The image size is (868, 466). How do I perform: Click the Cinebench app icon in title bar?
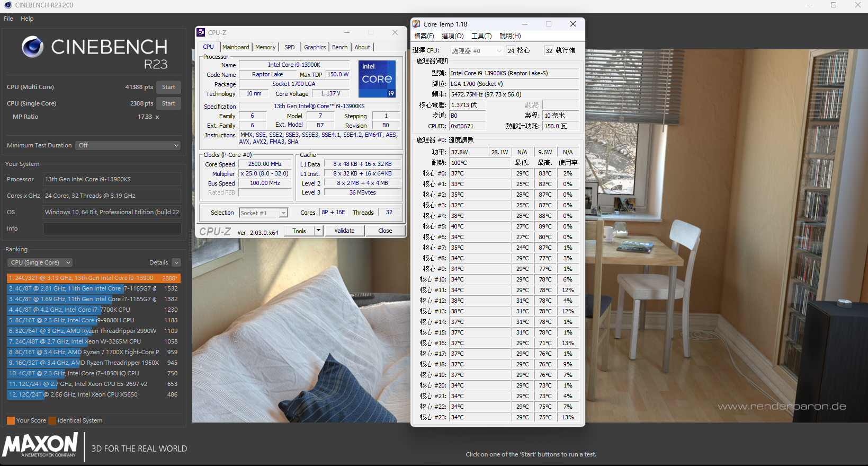click(x=7, y=5)
